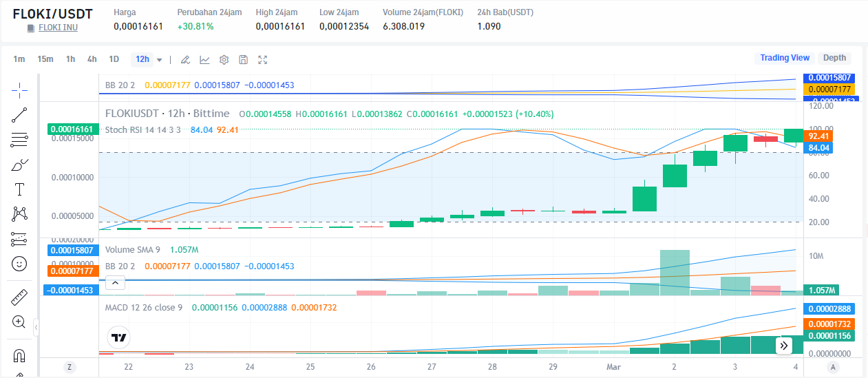Click the FLOKI/USDT pair title
Image resolution: width=868 pixels, height=378 pixels.
(53, 13)
